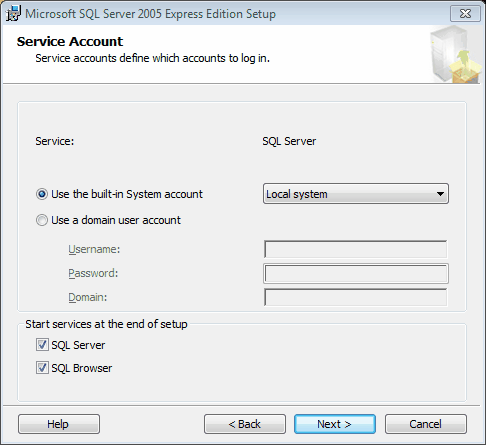Click the Username input field
Image resolution: width=486 pixels, height=445 pixels.
(355, 249)
